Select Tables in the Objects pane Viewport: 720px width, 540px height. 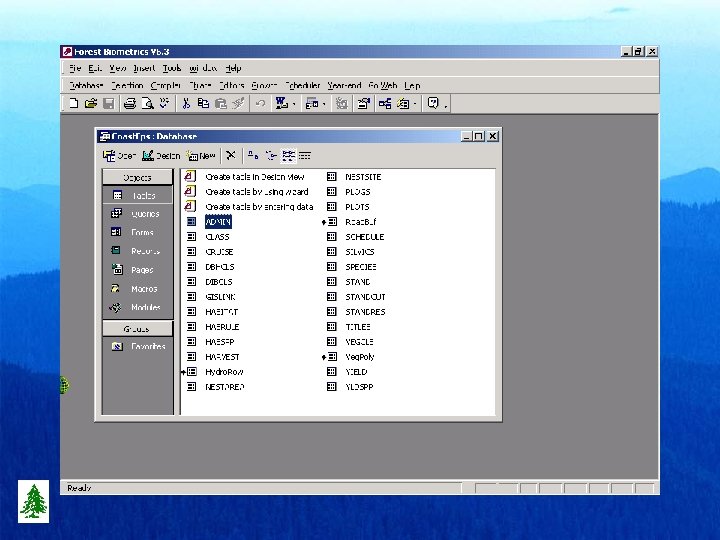(137, 195)
